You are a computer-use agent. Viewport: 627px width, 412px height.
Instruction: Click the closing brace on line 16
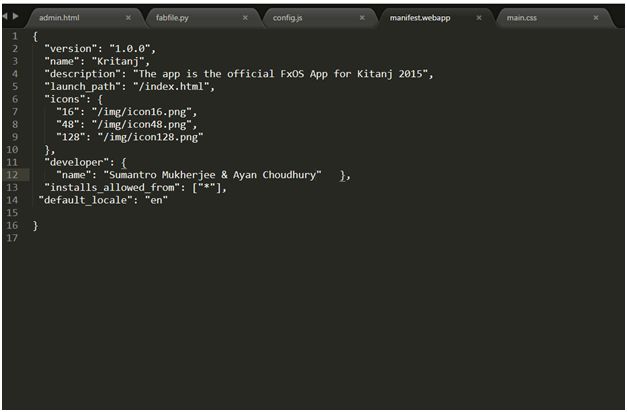(35, 226)
